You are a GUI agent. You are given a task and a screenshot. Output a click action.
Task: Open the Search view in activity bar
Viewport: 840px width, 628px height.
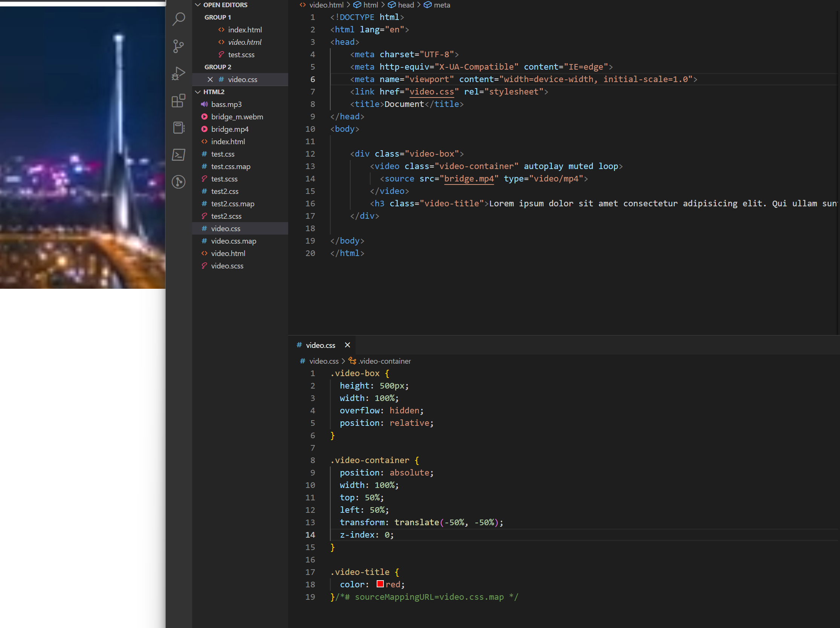(x=179, y=18)
